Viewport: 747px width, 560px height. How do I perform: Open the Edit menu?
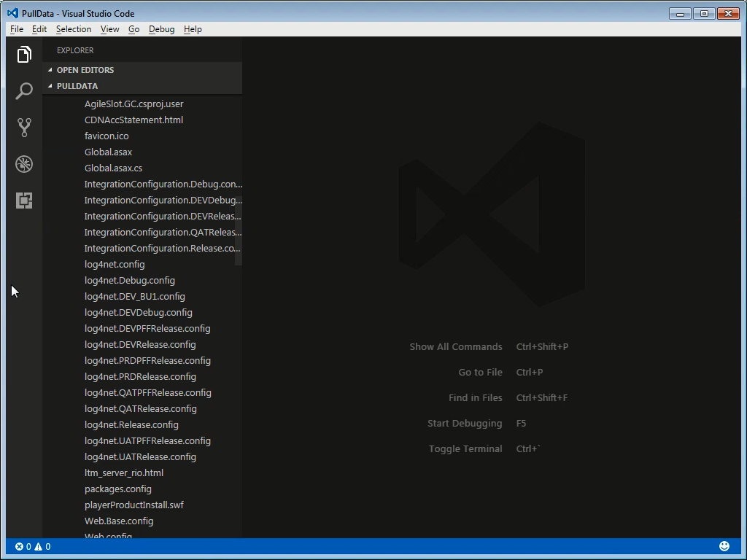pyautogui.click(x=39, y=29)
